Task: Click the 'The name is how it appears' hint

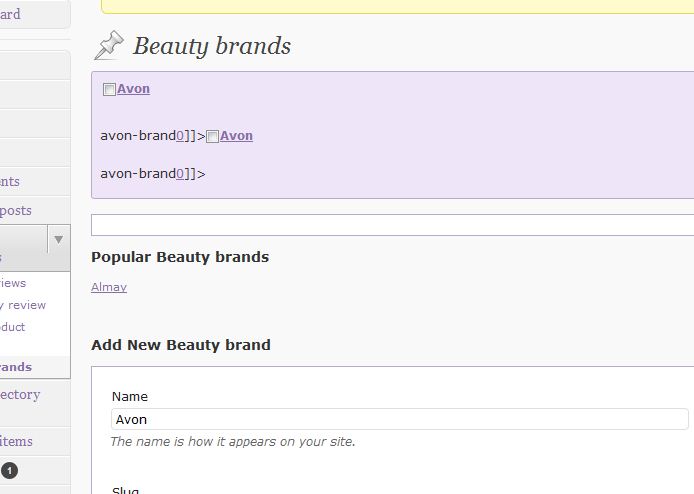Action: click(233, 441)
